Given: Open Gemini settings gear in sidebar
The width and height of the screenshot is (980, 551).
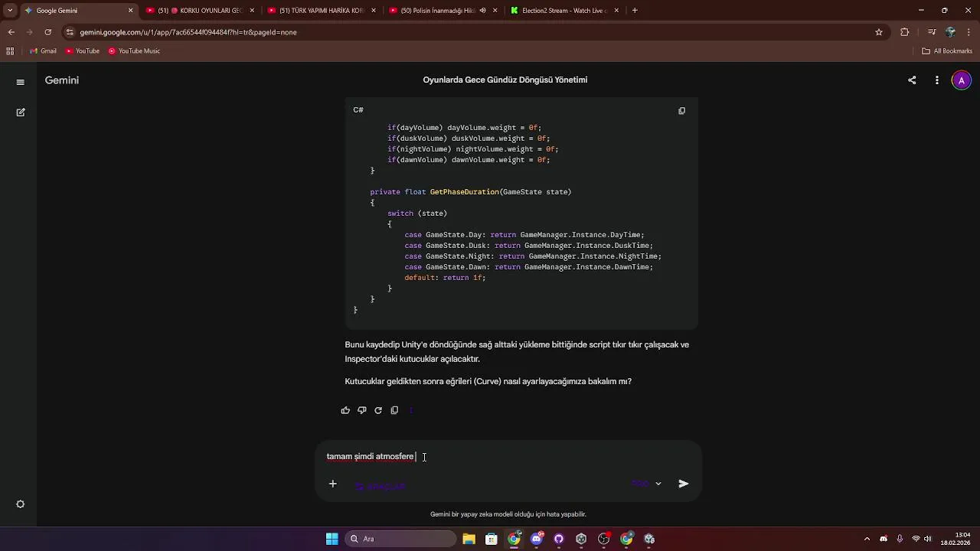Looking at the screenshot, I should [x=21, y=504].
